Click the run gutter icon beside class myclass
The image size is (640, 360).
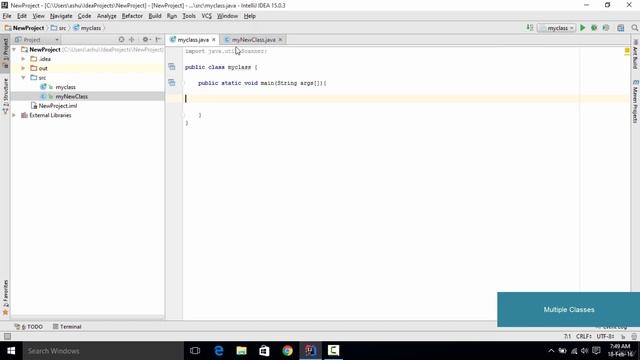[172, 67]
